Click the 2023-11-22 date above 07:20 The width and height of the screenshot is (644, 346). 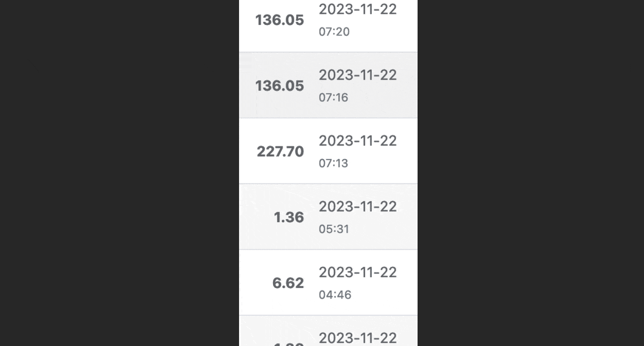point(358,9)
